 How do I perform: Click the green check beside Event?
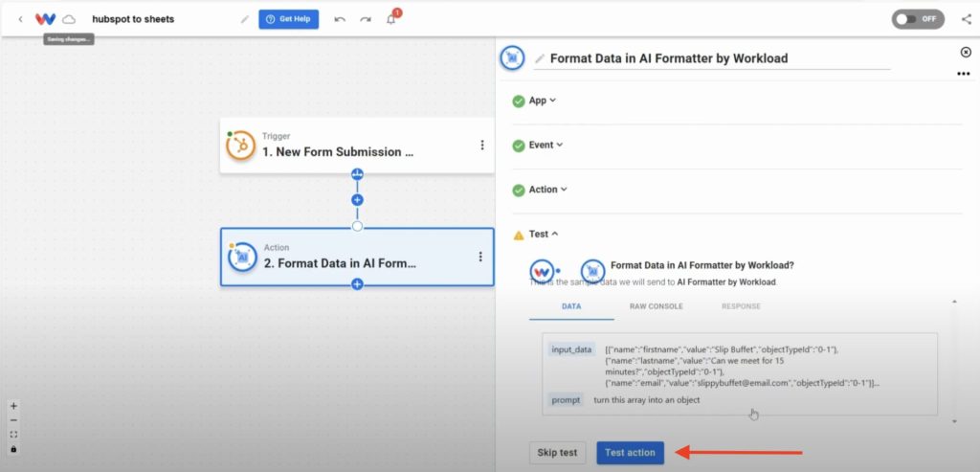coord(518,146)
